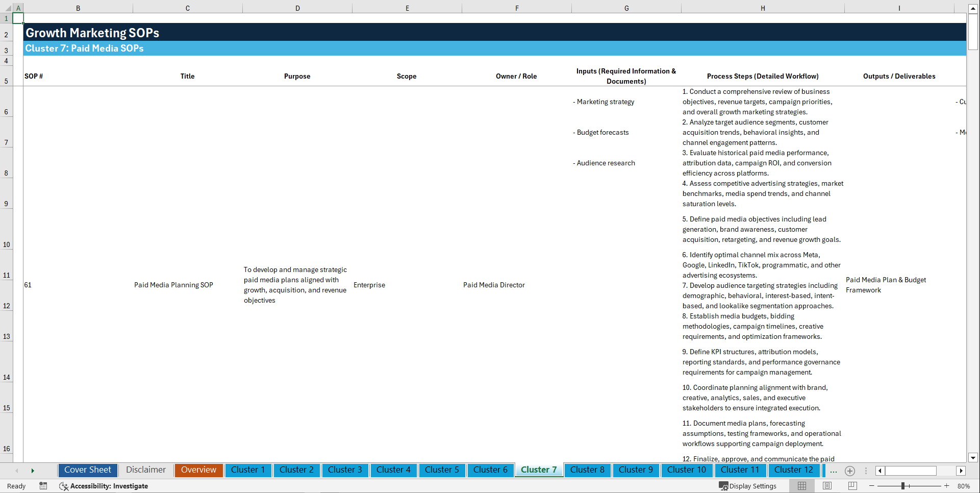
Task: Add a new sheet
Action: tap(850, 471)
